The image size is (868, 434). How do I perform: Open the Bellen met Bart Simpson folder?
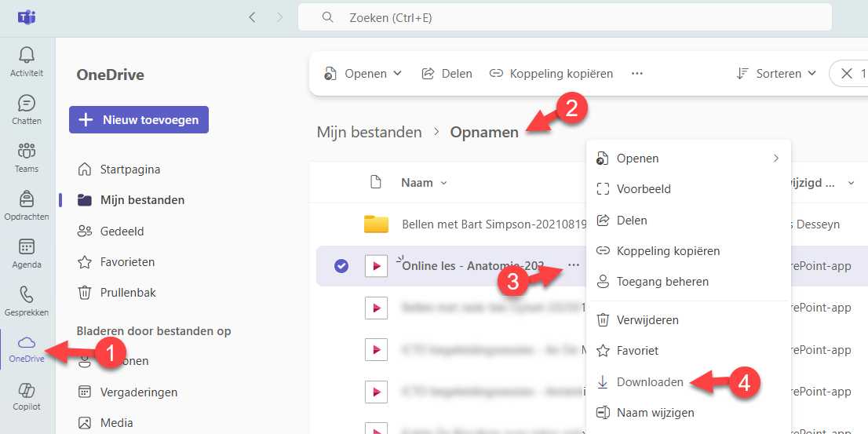pos(494,224)
